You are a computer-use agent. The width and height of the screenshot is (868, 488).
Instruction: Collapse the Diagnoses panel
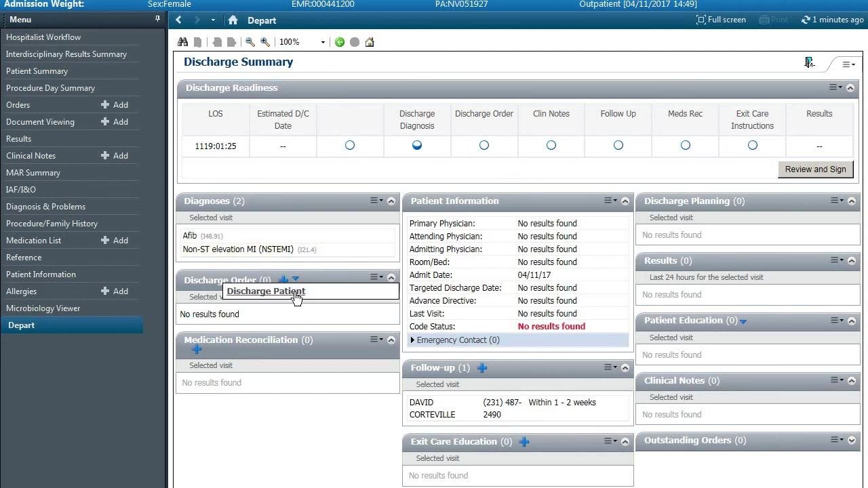391,201
